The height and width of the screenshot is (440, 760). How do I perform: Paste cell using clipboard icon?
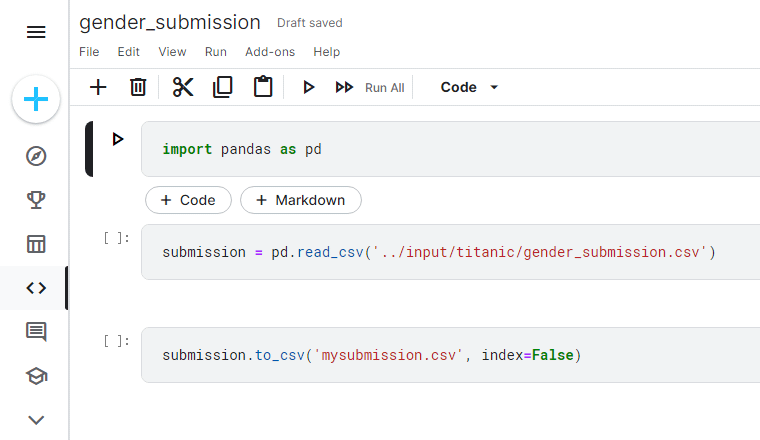click(263, 87)
